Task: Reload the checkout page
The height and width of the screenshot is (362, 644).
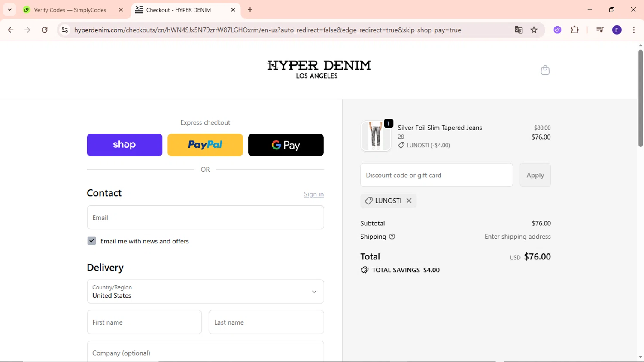Action: 45,30
